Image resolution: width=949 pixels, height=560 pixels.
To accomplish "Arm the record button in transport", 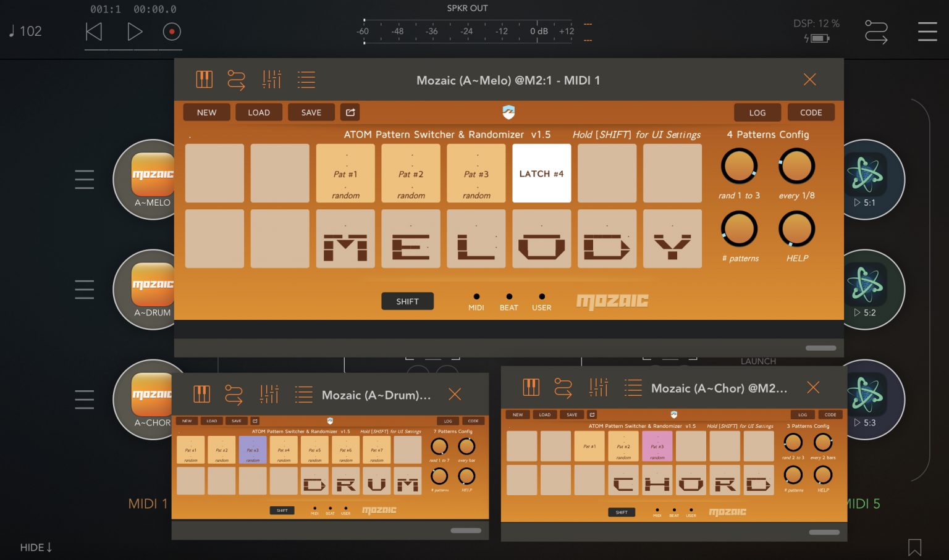I will [172, 31].
